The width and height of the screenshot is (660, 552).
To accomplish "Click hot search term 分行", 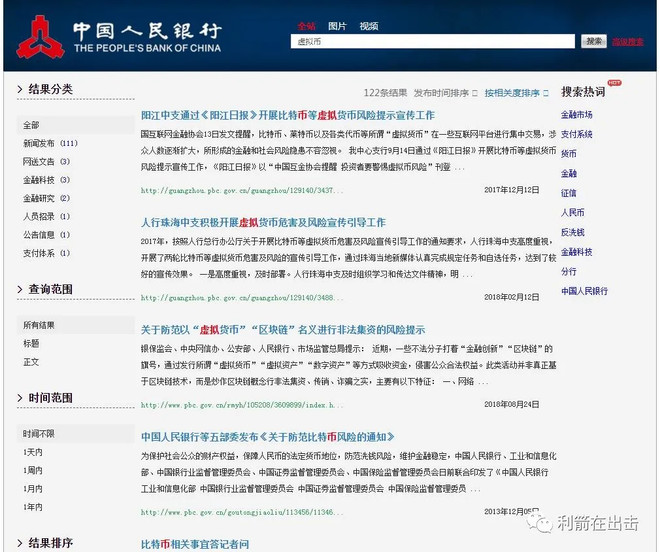I will [x=569, y=271].
